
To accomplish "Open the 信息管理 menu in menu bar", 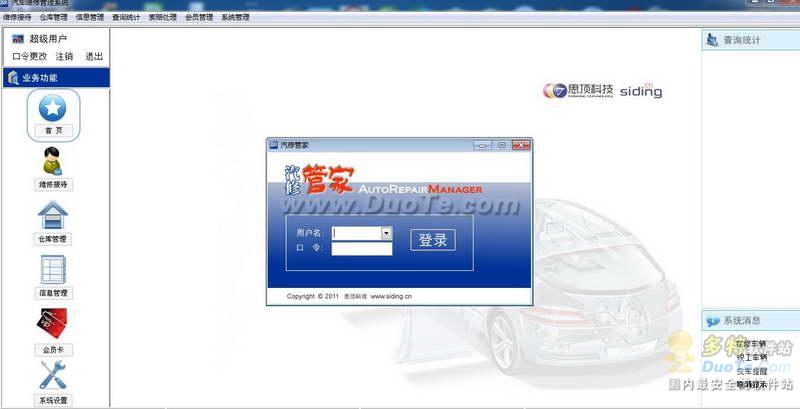I will [90, 17].
